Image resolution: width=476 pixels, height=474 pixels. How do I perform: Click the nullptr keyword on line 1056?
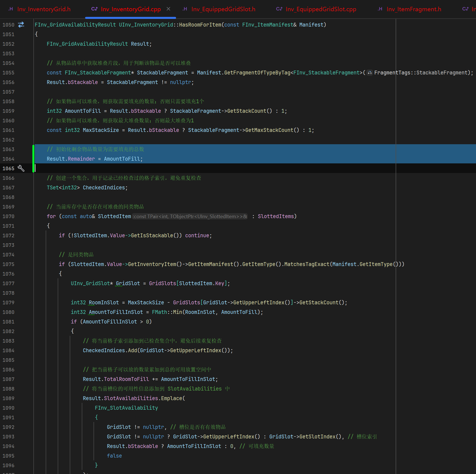(180, 82)
